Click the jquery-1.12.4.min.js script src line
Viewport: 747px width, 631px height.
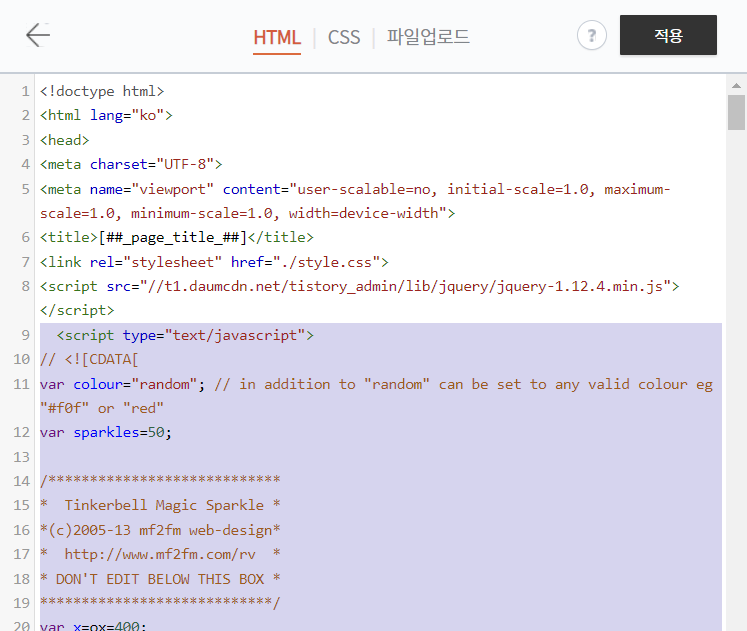tap(360, 286)
